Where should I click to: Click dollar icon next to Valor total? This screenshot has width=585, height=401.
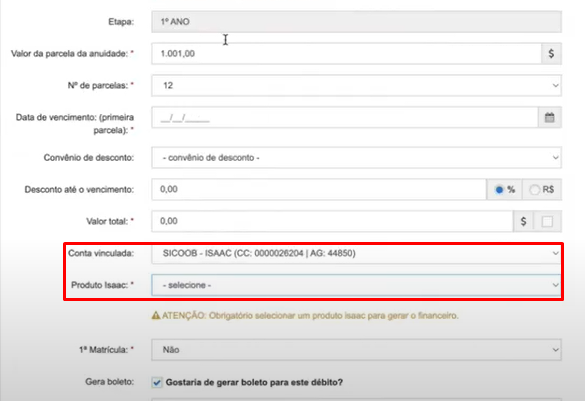point(523,221)
